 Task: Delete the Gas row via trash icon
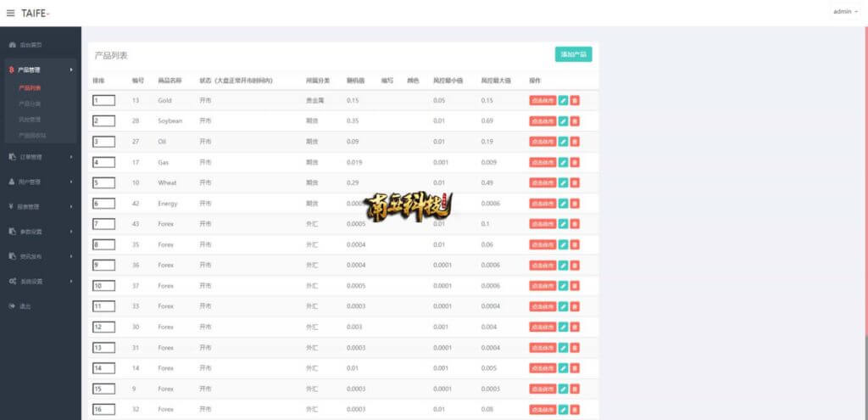[575, 162]
